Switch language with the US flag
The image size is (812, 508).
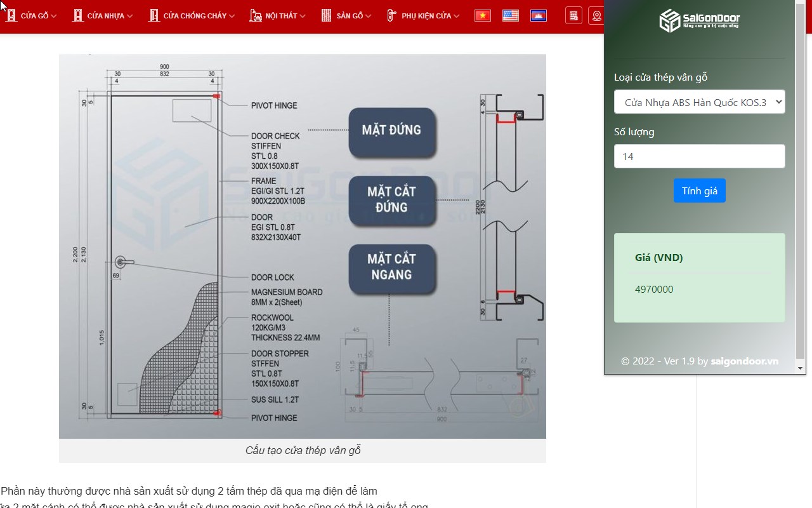coord(511,16)
